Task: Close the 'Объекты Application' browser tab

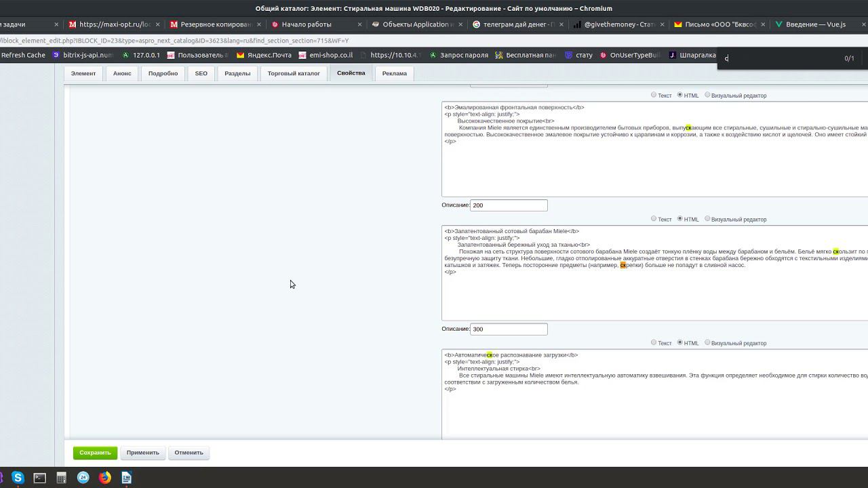Action: tap(460, 24)
